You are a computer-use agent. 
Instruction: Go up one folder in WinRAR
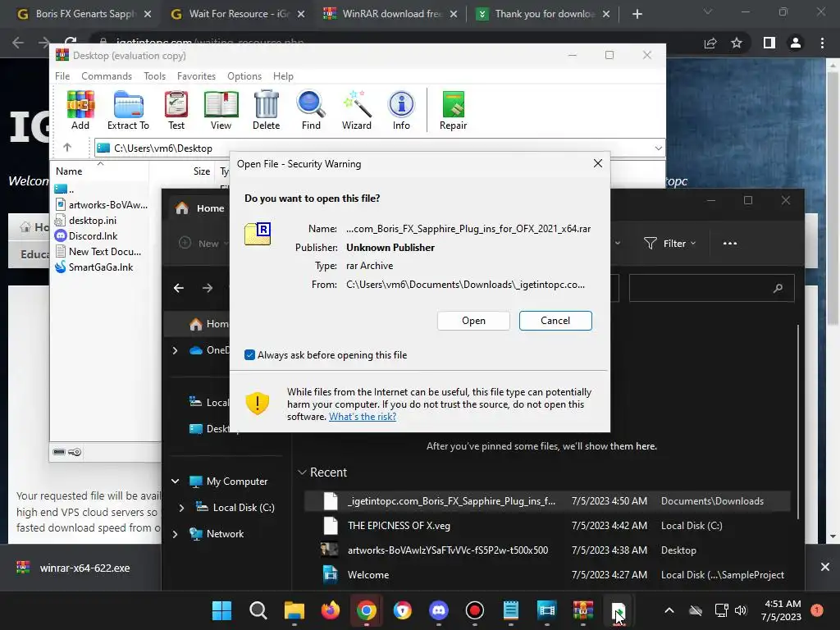tap(67, 148)
